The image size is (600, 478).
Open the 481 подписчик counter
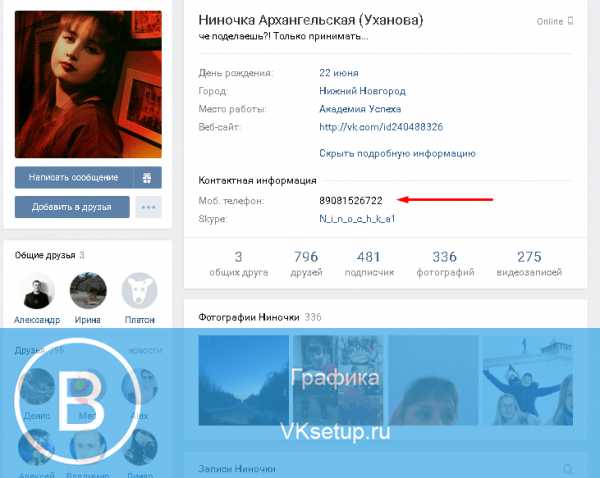(369, 263)
